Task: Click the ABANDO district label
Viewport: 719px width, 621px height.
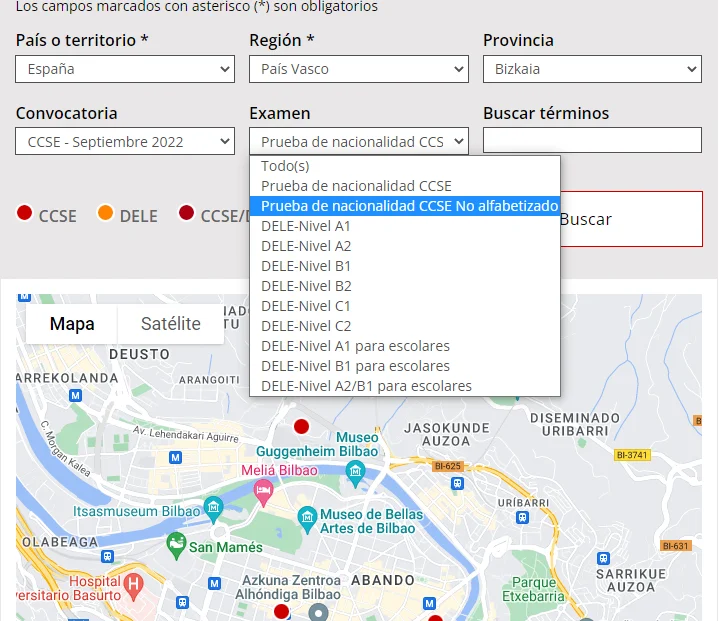Action: (383, 580)
